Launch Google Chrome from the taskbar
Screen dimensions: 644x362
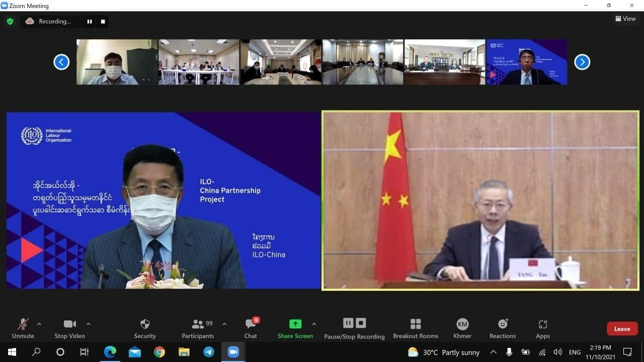159,352
